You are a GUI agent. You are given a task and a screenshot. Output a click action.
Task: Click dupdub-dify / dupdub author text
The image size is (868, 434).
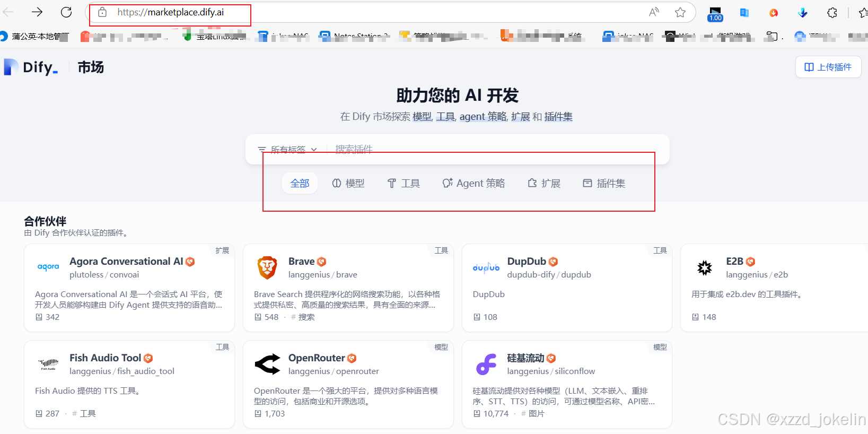pyautogui.click(x=549, y=275)
